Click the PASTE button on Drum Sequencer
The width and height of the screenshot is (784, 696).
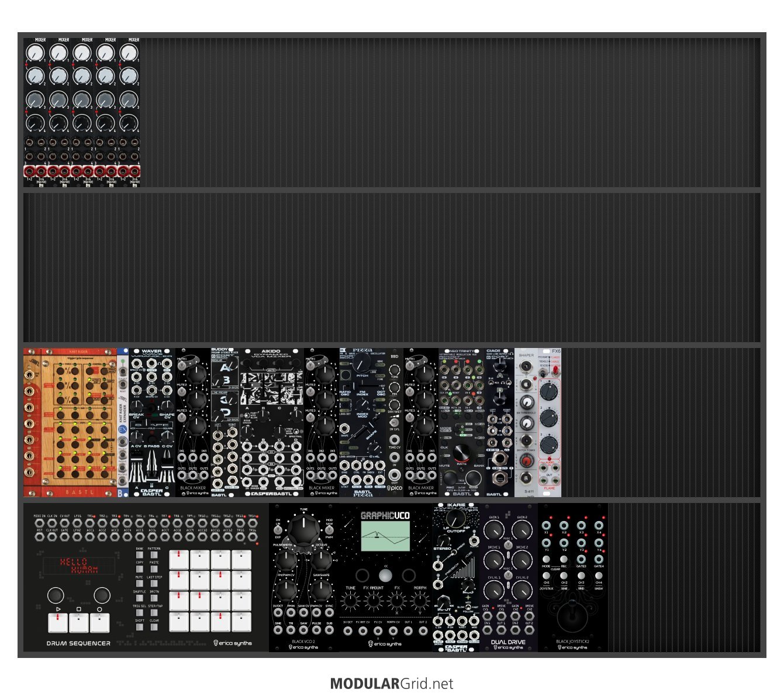(154, 568)
